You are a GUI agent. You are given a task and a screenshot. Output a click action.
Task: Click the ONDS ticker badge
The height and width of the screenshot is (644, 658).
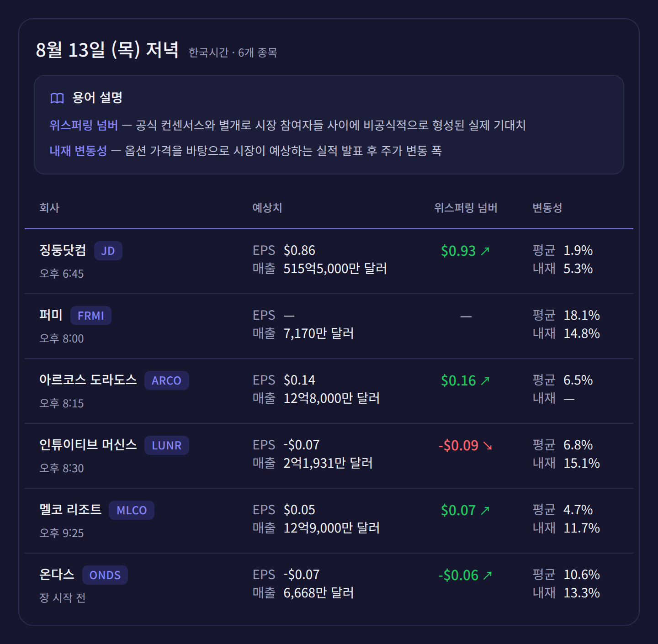(x=105, y=575)
